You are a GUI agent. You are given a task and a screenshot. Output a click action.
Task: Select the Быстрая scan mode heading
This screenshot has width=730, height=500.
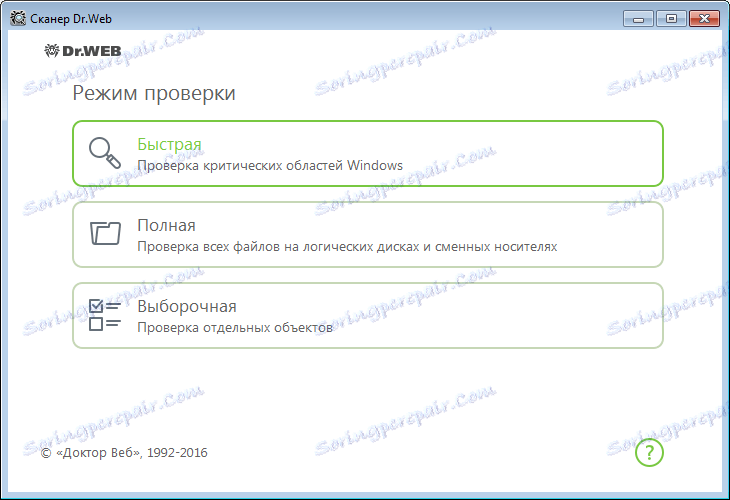point(169,144)
